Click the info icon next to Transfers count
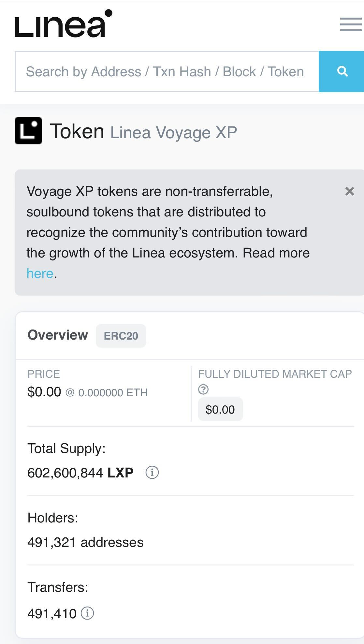This screenshot has width=364, height=644. 87,613
